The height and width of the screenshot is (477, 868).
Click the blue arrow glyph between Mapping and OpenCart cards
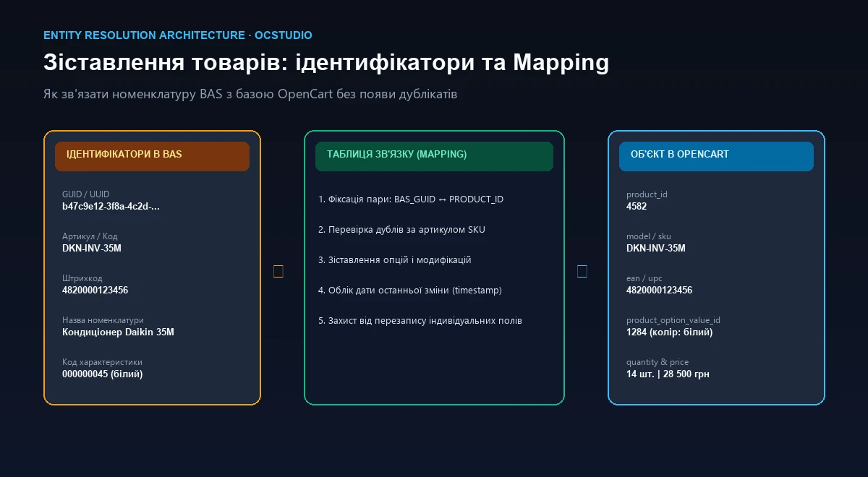[582, 272]
